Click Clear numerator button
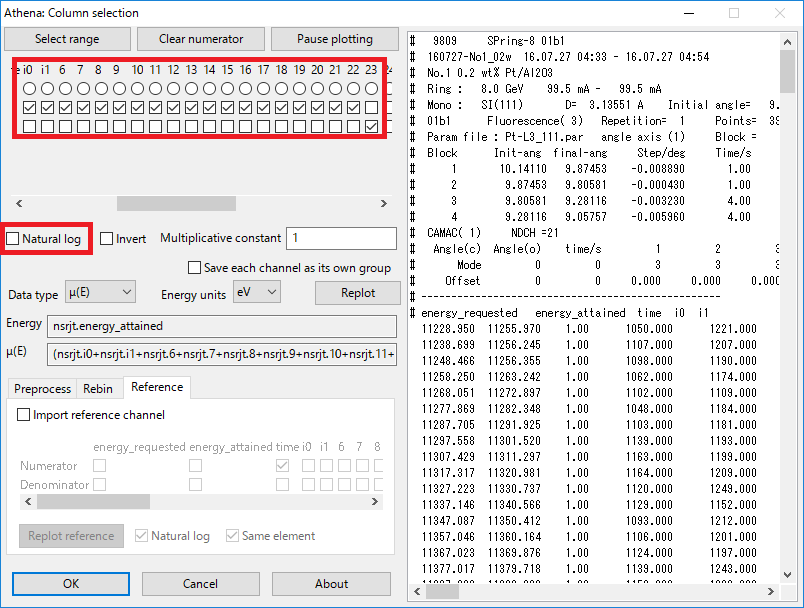This screenshot has height=608, width=804. click(x=201, y=39)
